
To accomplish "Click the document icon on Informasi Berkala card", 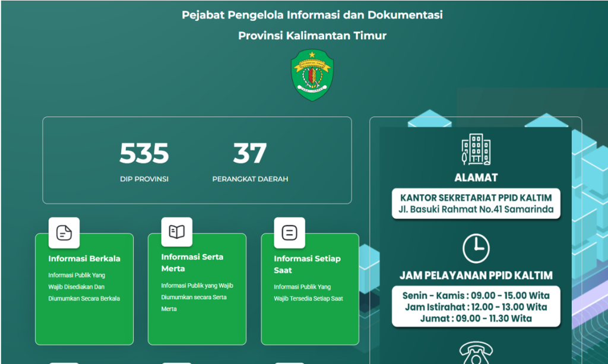I will point(65,232).
